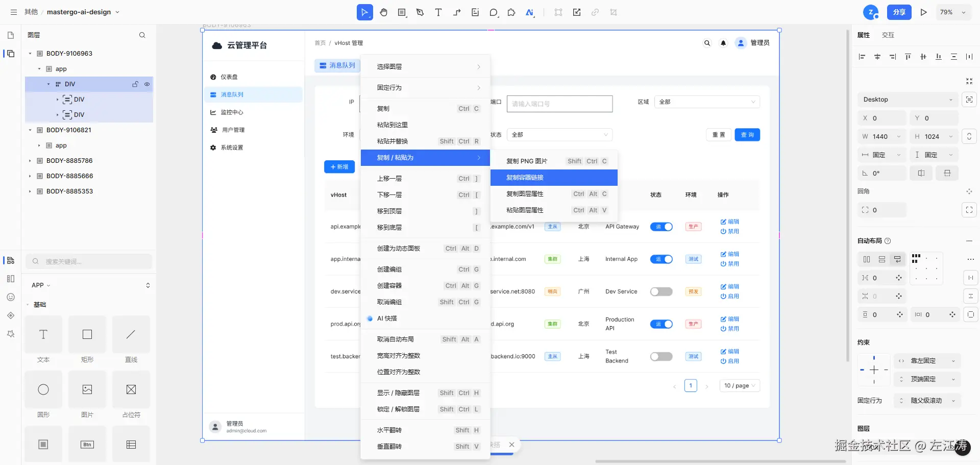980x465 pixels.
Task: Click the horizontal canvas scrollbar
Action: point(720,461)
